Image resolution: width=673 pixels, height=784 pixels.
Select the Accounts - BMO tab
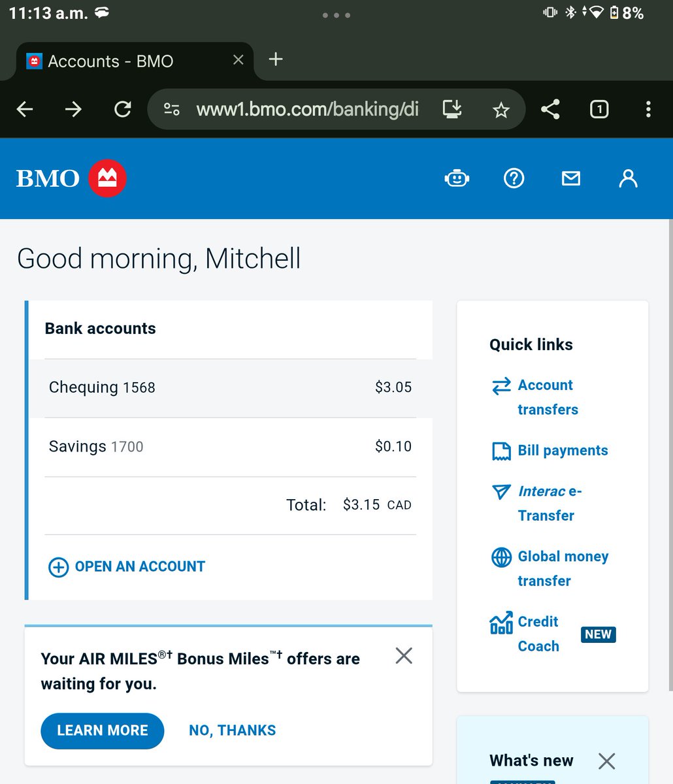tap(134, 61)
